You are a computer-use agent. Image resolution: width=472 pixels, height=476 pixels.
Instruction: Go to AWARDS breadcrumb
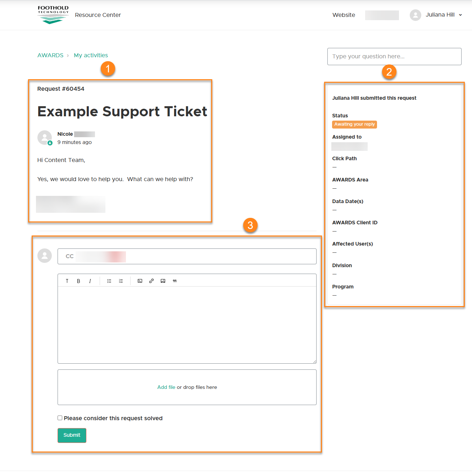(x=50, y=55)
